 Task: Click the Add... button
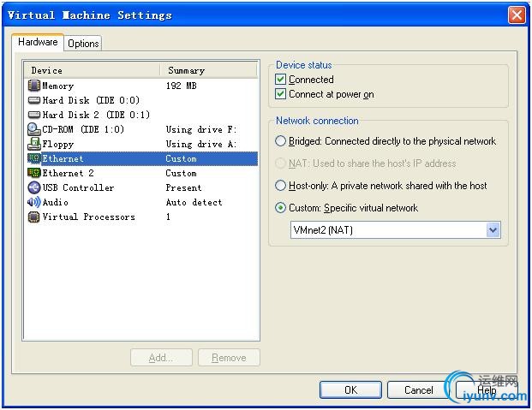tap(161, 358)
